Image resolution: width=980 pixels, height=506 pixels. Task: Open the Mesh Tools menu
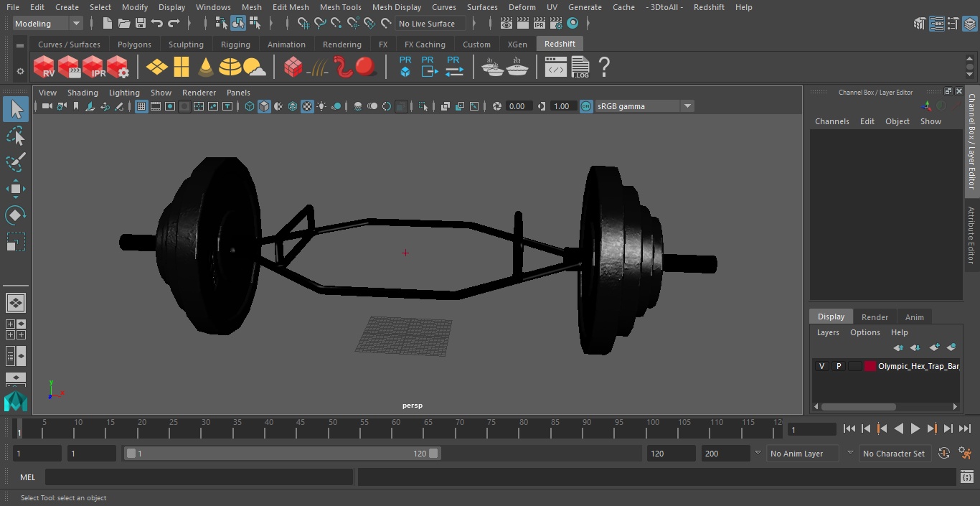pyautogui.click(x=340, y=7)
